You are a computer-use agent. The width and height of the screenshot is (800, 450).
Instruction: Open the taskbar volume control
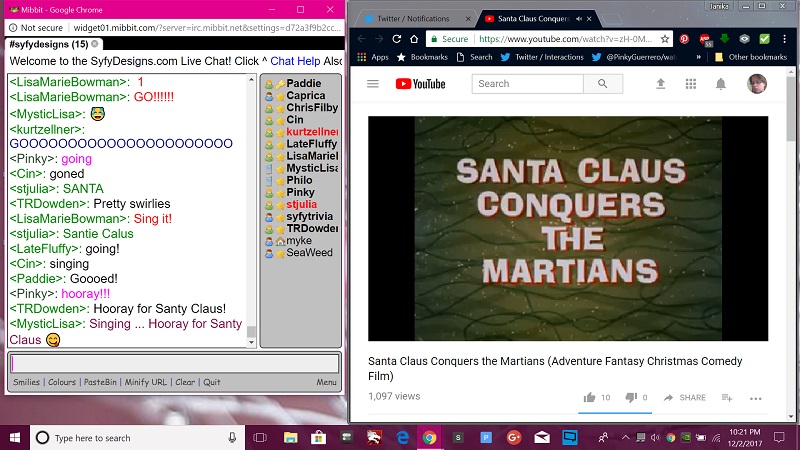[x=655, y=438]
